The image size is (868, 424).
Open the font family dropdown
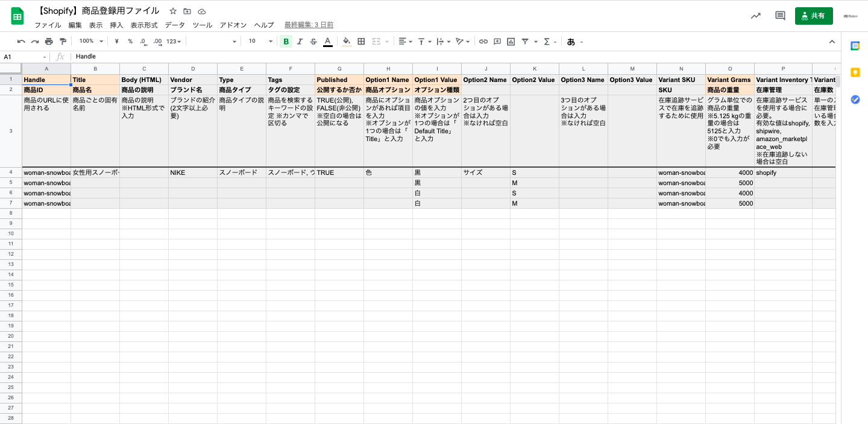click(213, 42)
